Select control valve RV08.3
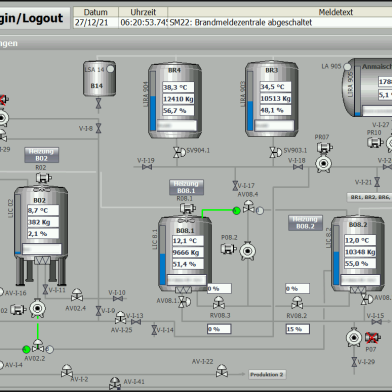Viewport: 392px width, 392px height. pyautogui.click(x=219, y=303)
